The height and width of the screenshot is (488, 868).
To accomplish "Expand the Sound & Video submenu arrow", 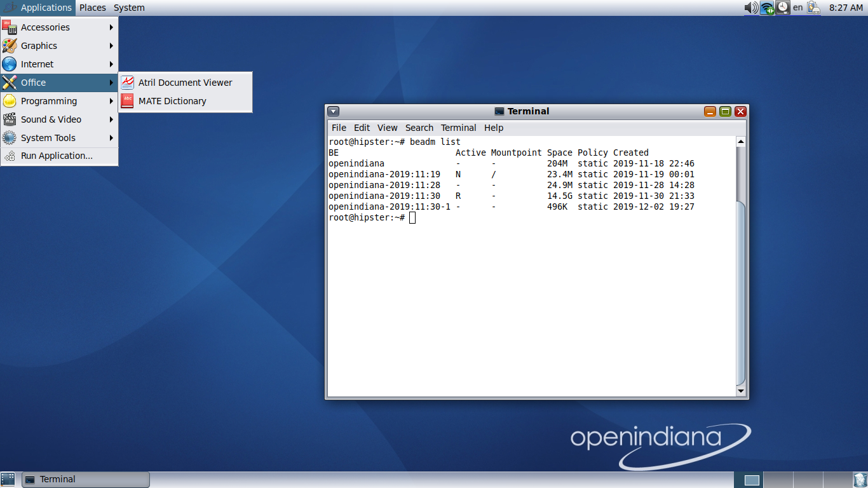I will pos(111,119).
